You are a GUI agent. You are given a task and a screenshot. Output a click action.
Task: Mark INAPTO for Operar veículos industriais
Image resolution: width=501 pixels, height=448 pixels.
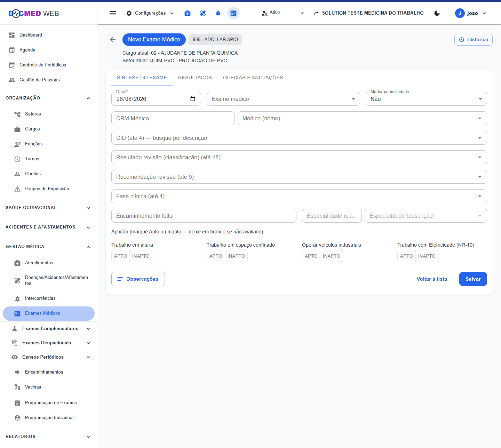pos(332,256)
